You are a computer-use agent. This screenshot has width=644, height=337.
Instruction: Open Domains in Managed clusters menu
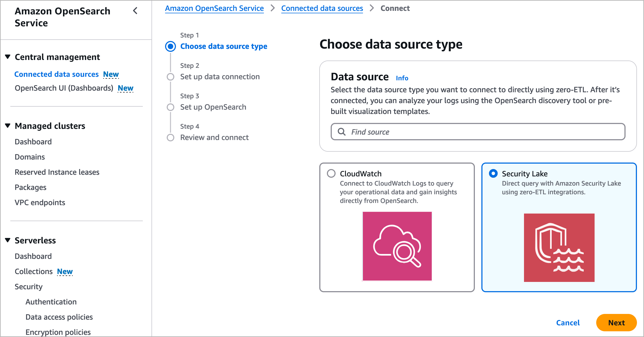[x=30, y=157]
